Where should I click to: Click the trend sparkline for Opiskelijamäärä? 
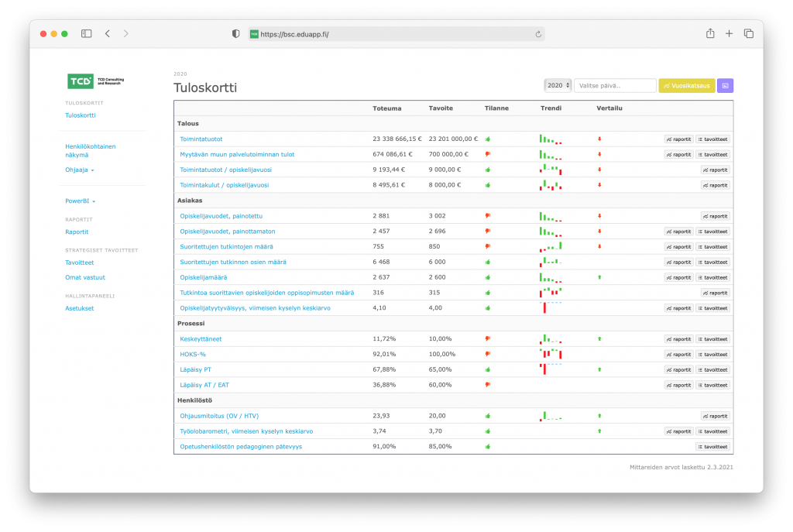551,277
